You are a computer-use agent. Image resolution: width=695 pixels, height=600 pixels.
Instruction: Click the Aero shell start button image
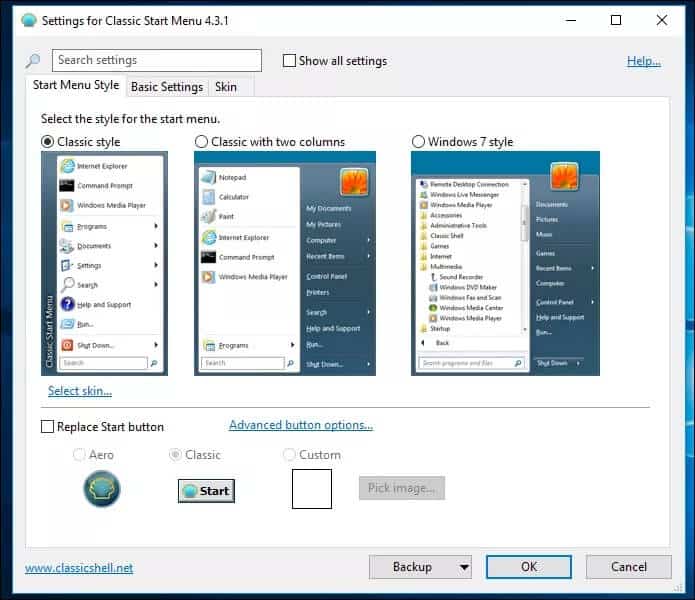(x=102, y=489)
